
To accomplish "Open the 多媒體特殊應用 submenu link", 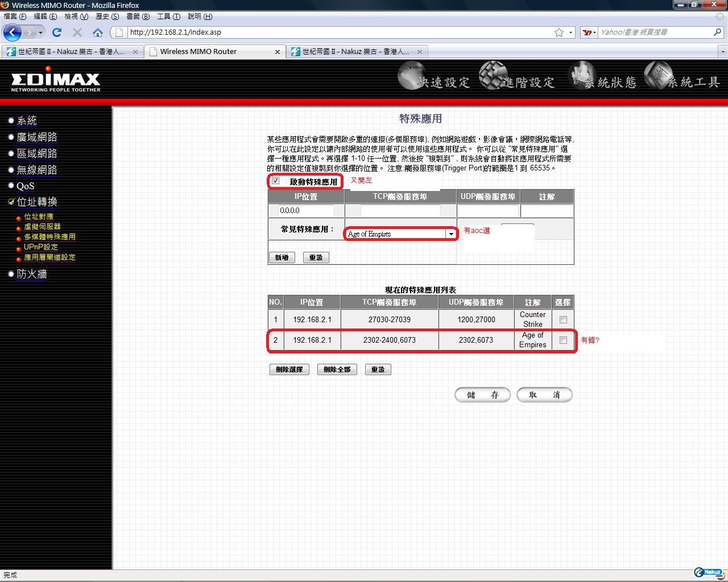I will [x=49, y=237].
